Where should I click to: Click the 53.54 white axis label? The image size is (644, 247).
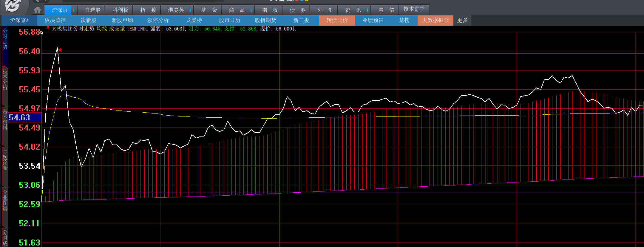pos(30,166)
